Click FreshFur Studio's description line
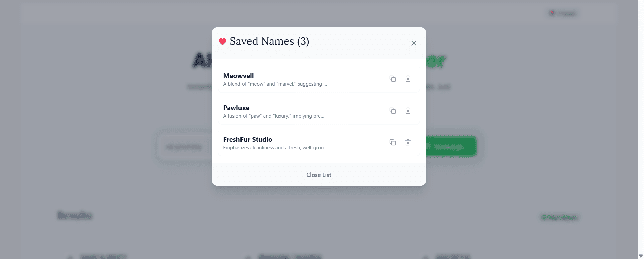Viewport: 644px width, 259px height. coord(275,147)
